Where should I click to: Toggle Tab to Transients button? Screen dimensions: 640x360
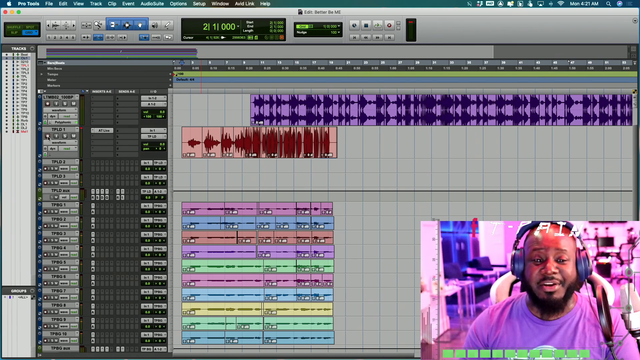tap(86, 37)
